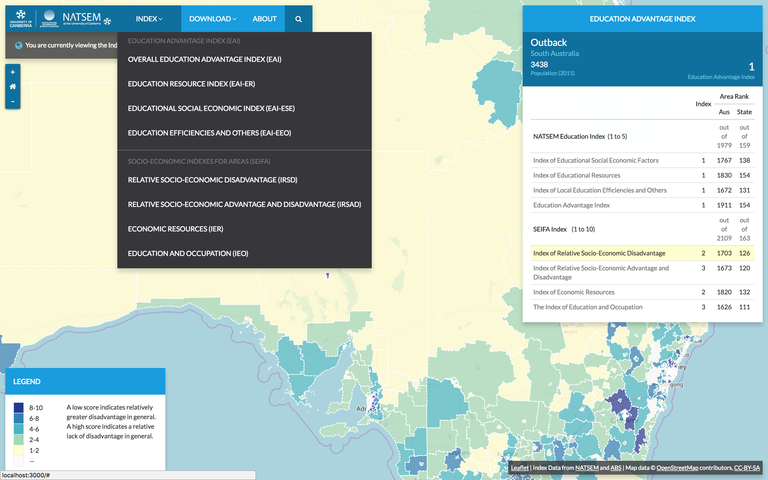Collapse the INDEX dropdown menu
The image size is (768, 480).
[x=150, y=18]
